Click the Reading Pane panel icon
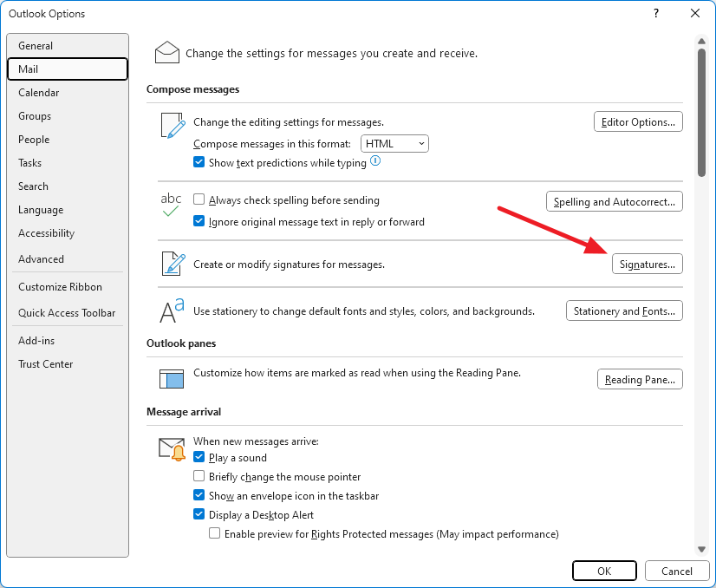Screen dimensions: 716x588 (170, 378)
